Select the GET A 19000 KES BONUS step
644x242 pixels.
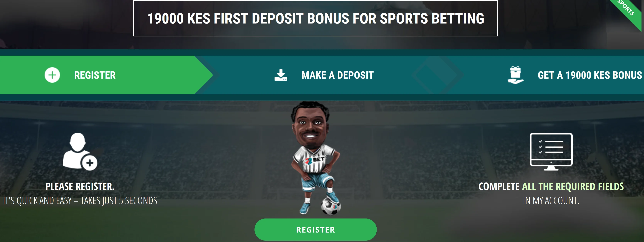coord(575,75)
